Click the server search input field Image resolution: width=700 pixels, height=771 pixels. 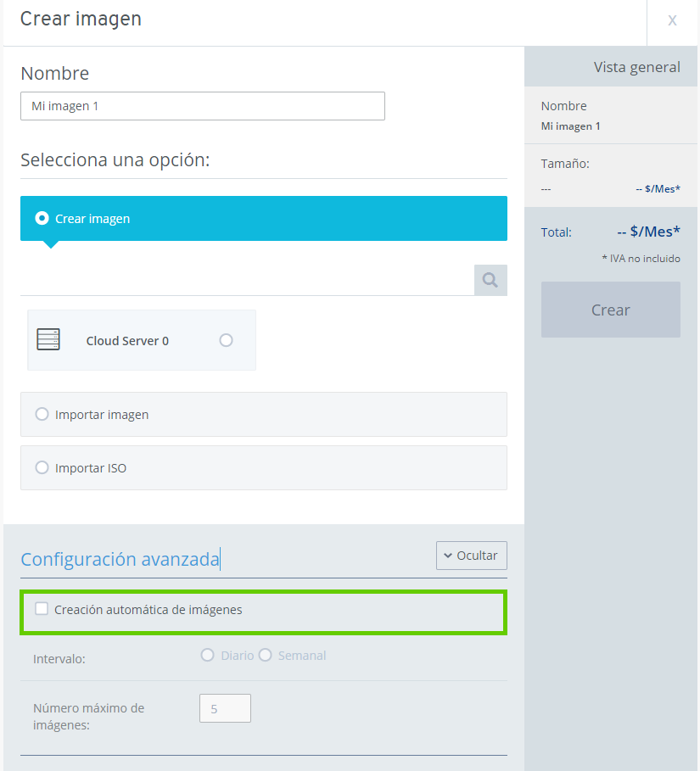click(248, 280)
